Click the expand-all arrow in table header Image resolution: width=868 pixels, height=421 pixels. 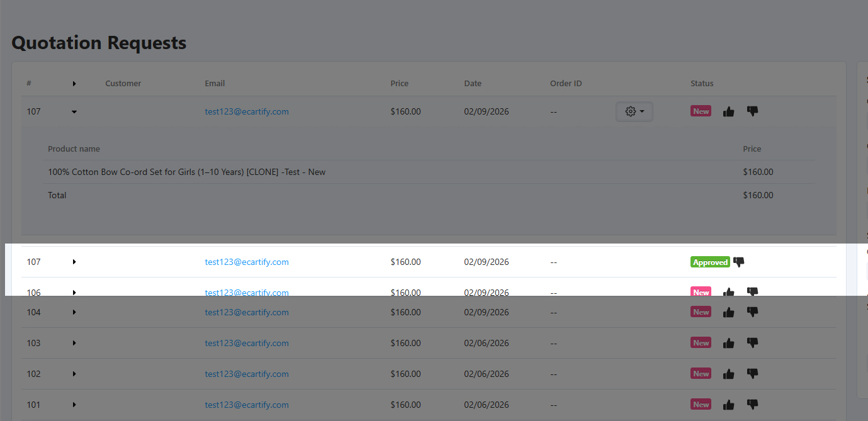[x=74, y=84]
